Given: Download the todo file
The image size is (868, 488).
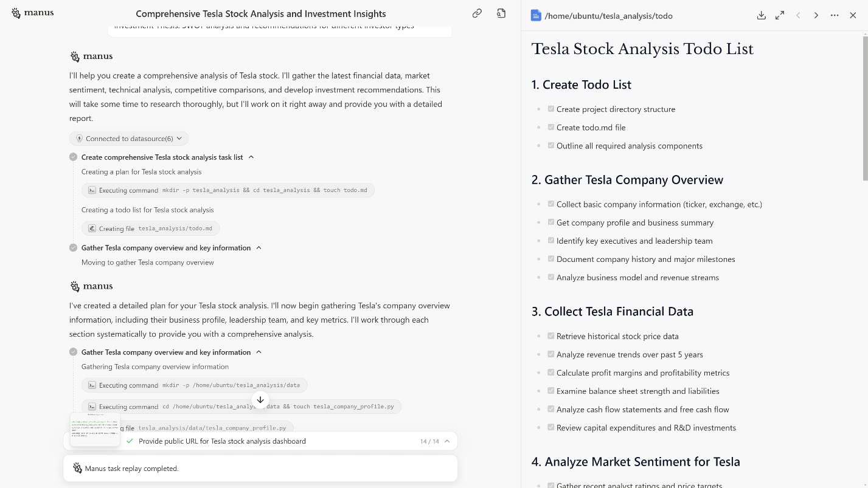Looking at the screenshot, I should coord(761,16).
